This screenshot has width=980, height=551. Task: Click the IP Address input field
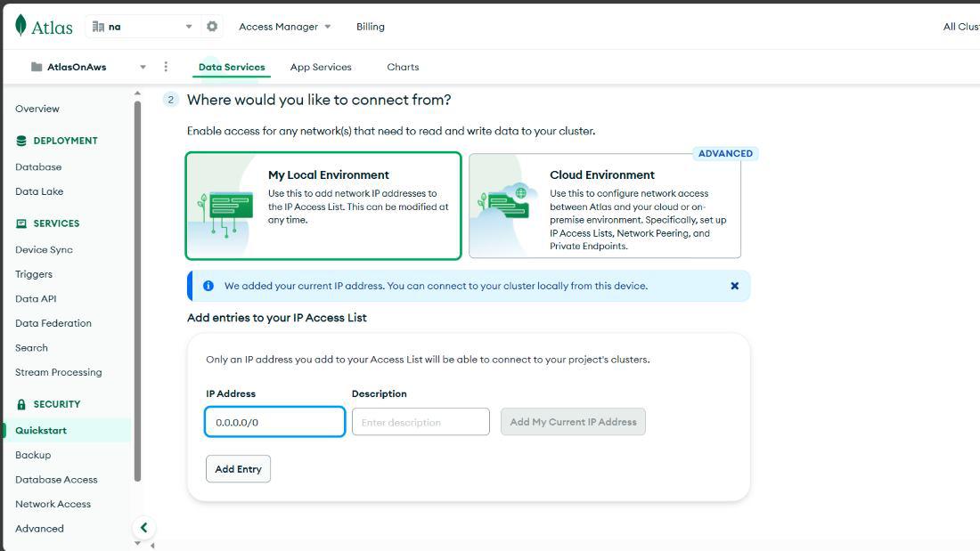274,422
